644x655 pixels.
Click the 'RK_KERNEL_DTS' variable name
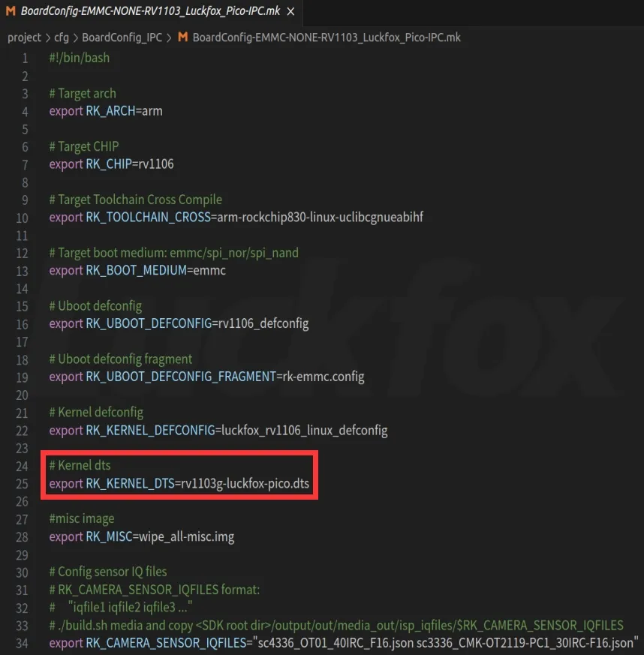(x=130, y=483)
